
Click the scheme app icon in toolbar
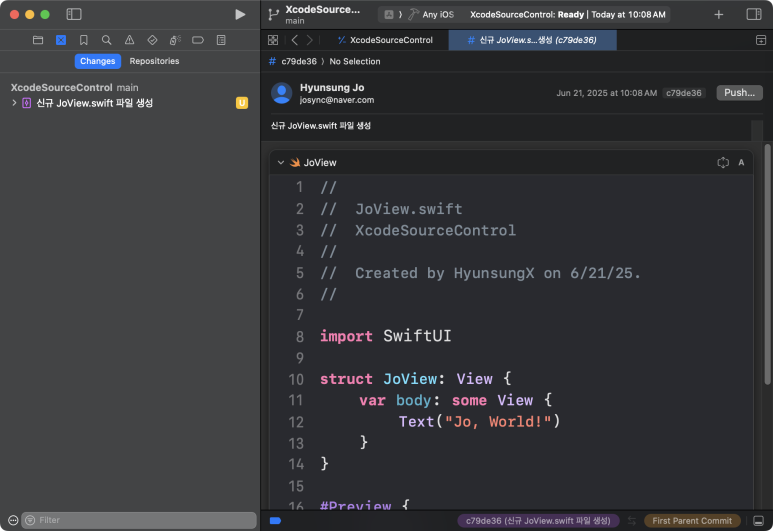(x=389, y=14)
